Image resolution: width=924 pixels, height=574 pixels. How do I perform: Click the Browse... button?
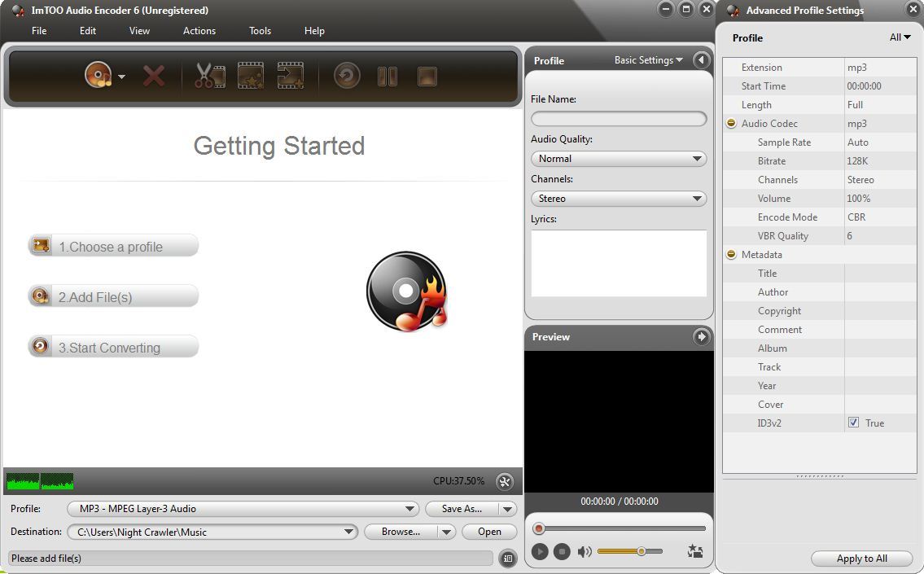pos(401,532)
